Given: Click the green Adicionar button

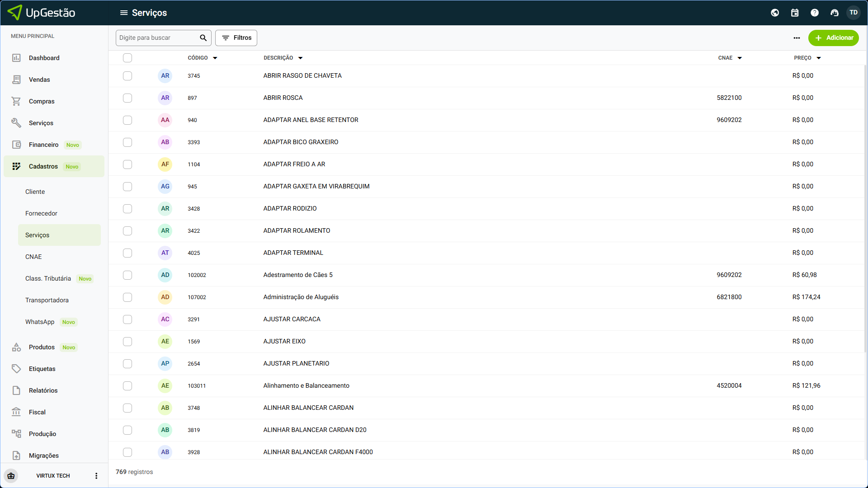Looking at the screenshot, I should tap(834, 38).
